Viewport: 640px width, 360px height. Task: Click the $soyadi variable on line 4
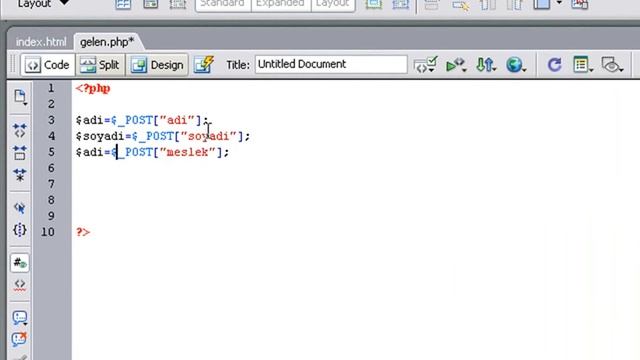click(x=100, y=136)
